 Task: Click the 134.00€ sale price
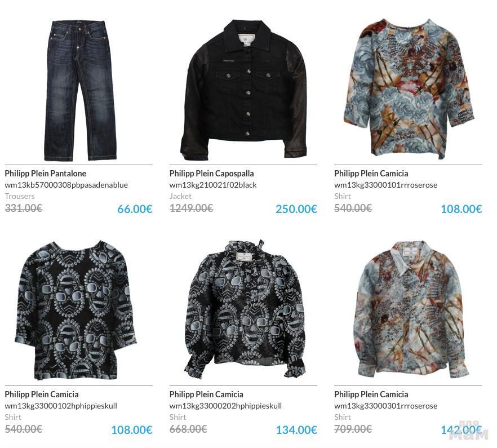pos(296,430)
